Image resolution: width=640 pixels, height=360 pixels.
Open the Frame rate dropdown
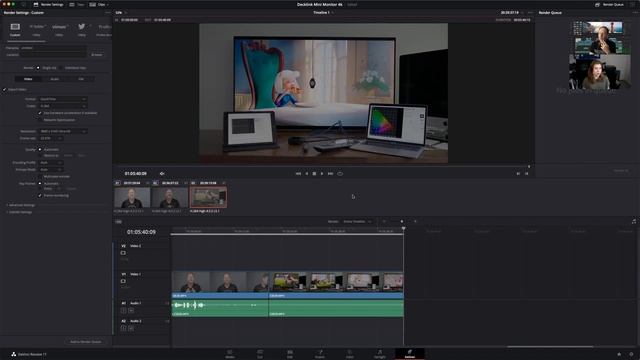coord(51,138)
